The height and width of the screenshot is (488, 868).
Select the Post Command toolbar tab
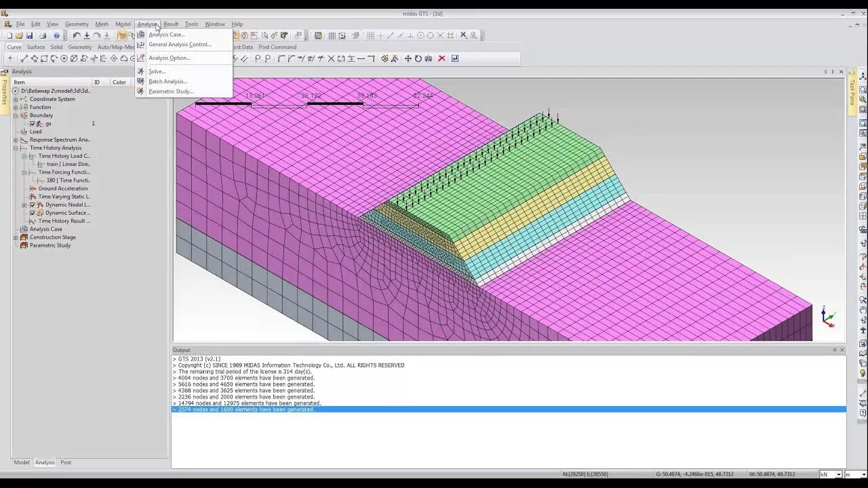coord(277,47)
